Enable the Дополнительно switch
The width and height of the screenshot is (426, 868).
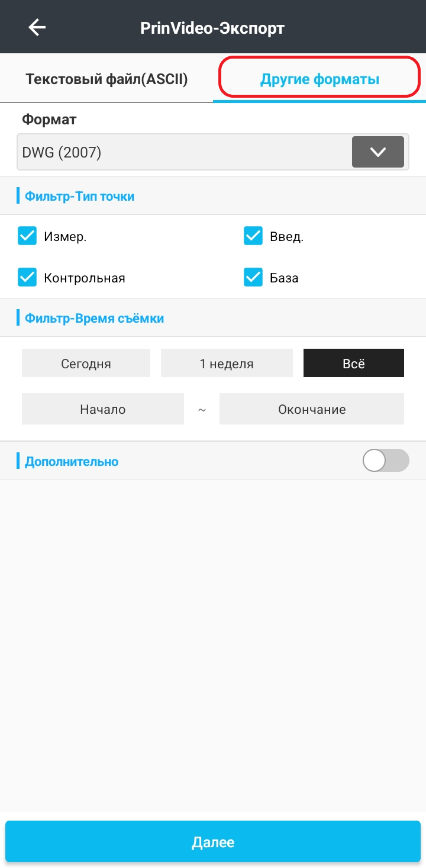(386, 461)
